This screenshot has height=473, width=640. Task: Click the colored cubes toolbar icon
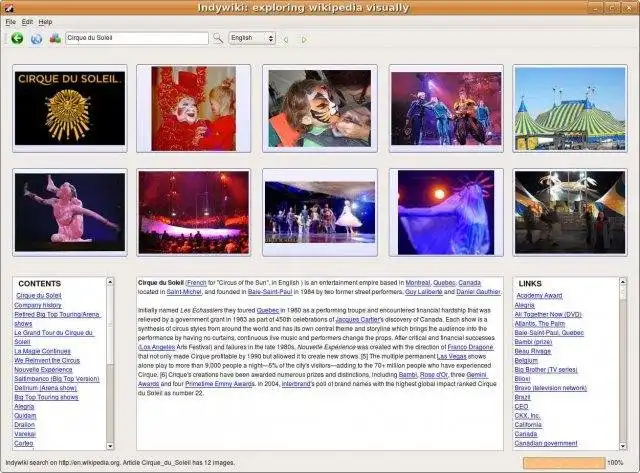pos(55,39)
